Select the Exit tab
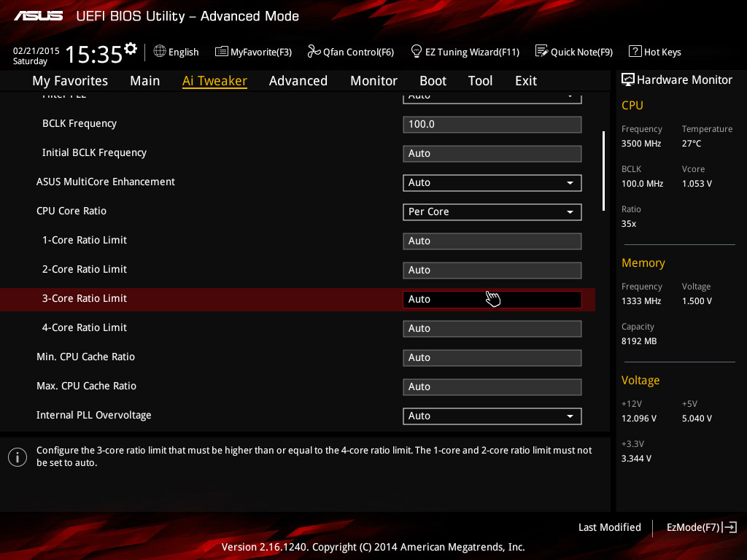Screen dimensions: 747x560 click(526, 81)
